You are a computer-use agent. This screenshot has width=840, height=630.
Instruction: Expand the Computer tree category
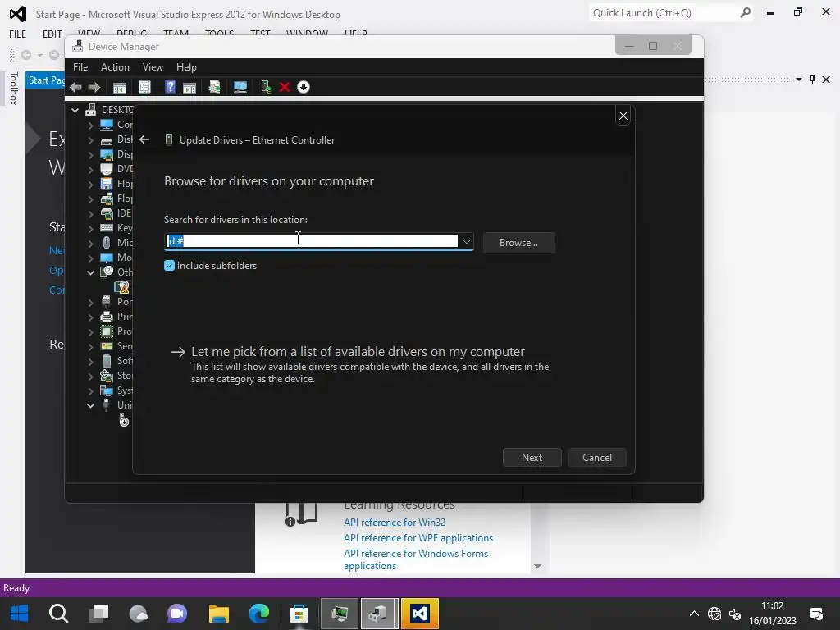click(90, 126)
